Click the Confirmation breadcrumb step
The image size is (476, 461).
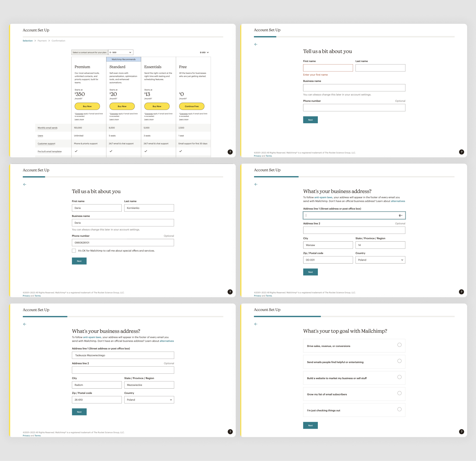pyautogui.click(x=59, y=41)
